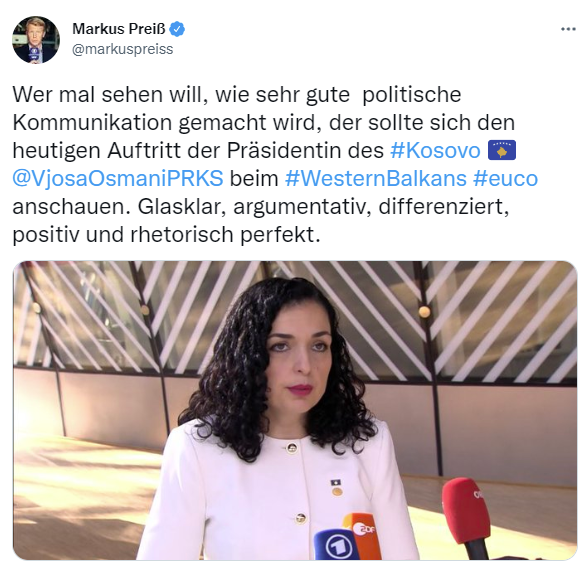Click the word 'Glasklar' in the tweet
578x569 pixels.
(x=181, y=207)
